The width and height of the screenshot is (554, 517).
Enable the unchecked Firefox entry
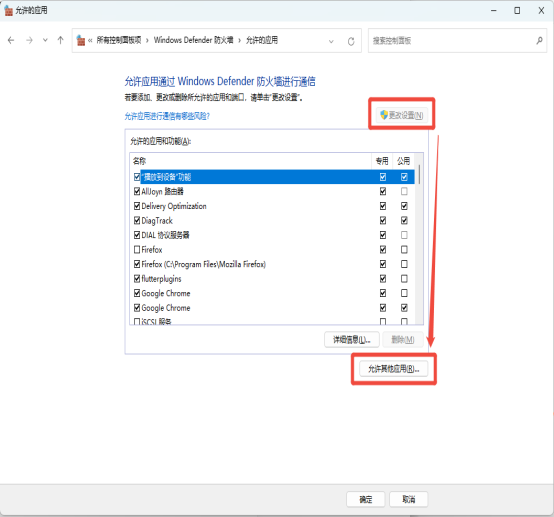137,250
